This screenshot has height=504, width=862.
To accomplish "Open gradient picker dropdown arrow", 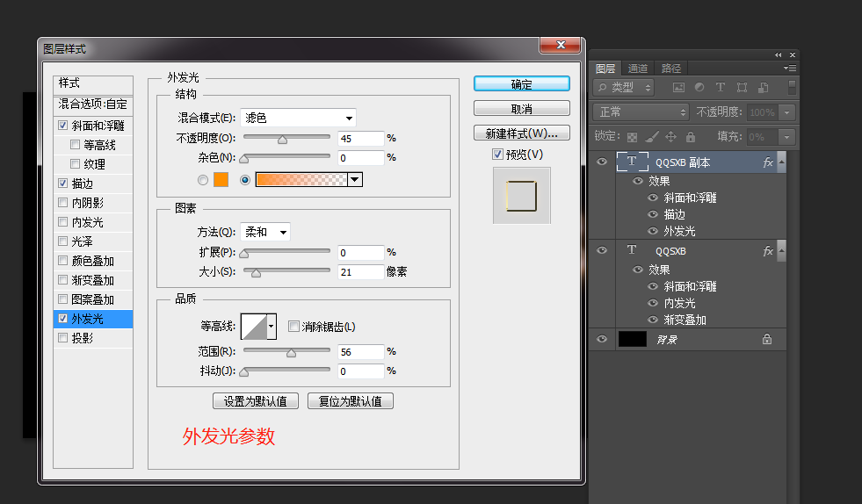I will [355, 180].
